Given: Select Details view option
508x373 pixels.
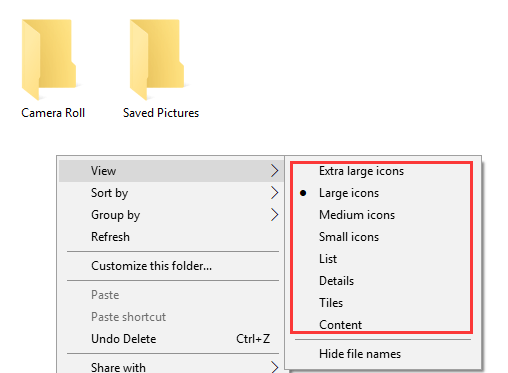Looking at the screenshot, I should pyautogui.click(x=336, y=281).
